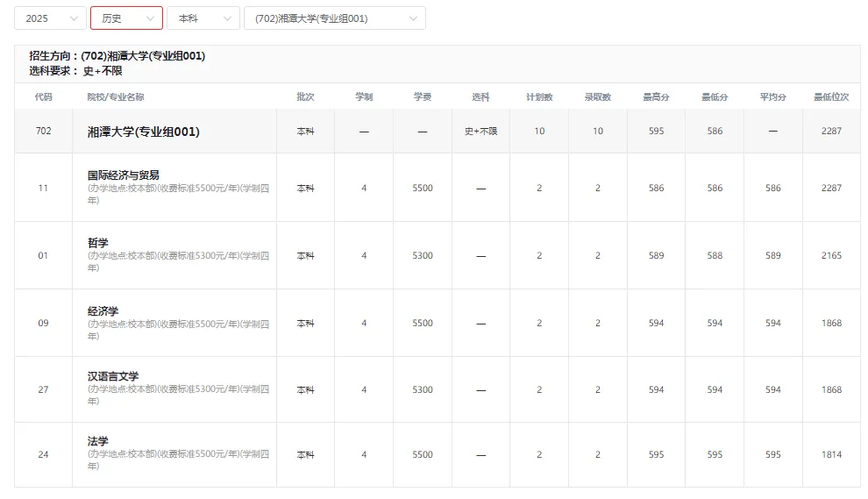
Task: Click the 选科要求 史+不限 line
Action: point(75,71)
